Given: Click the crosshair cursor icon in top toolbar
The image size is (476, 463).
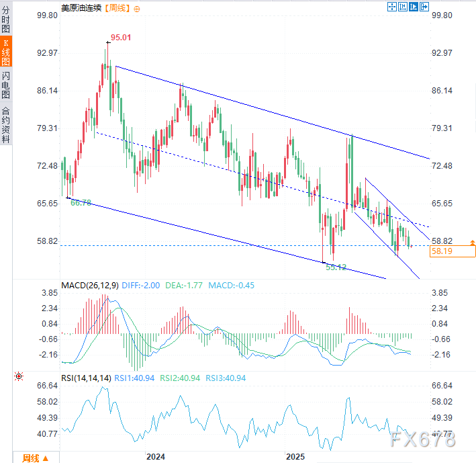Looking at the screenshot, I should click(x=392, y=7).
